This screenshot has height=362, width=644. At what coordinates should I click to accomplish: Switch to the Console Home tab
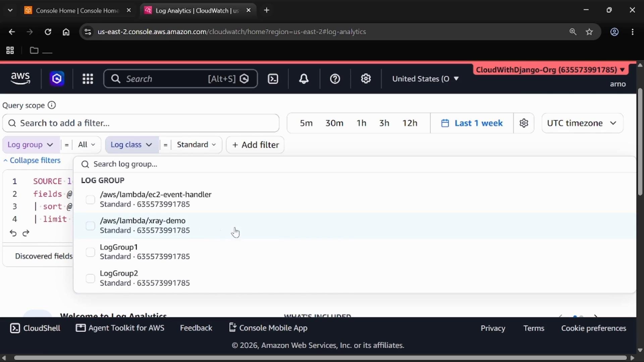click(77, 10)
